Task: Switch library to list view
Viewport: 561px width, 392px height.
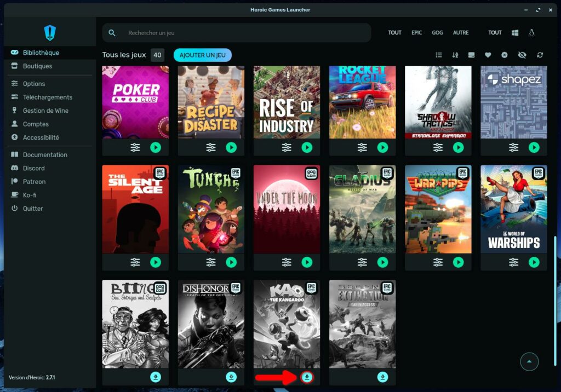Action: [x=439, y=55]
